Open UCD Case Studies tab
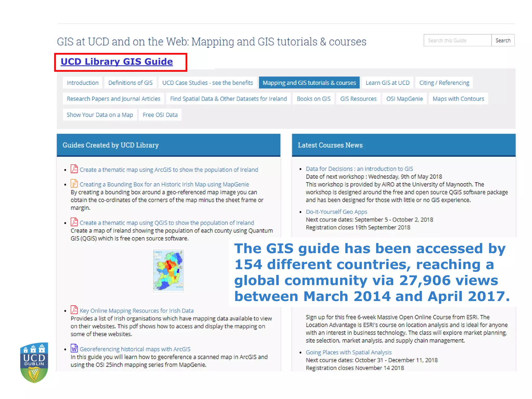This screenshot has height=399, width=532. [x=208, y=83]
